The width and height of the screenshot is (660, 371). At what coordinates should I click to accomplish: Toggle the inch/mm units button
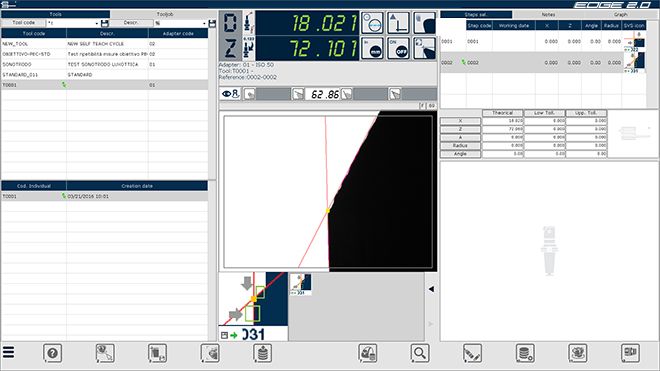click(372, 48)
